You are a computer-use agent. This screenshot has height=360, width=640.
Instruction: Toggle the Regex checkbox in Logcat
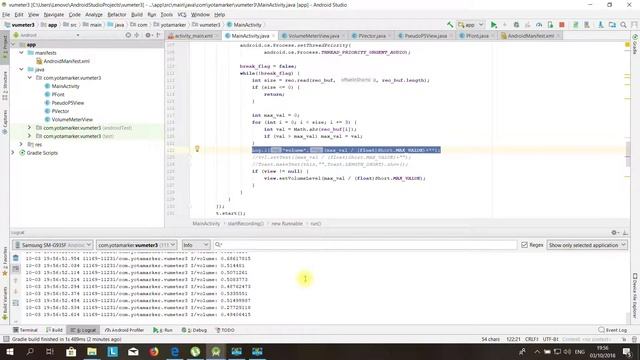[x=524, y=245]
